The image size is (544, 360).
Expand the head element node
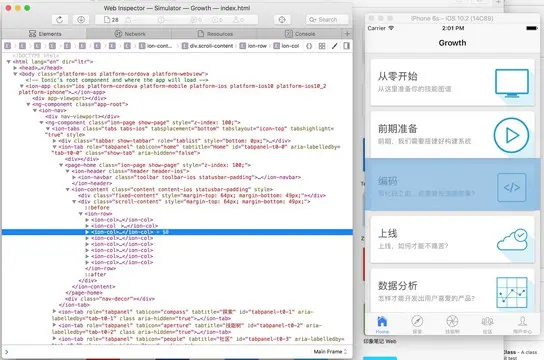[15, 68]
